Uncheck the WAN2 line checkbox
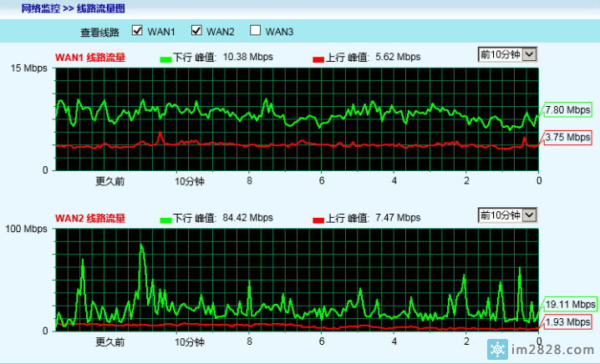 pos(197,32)
